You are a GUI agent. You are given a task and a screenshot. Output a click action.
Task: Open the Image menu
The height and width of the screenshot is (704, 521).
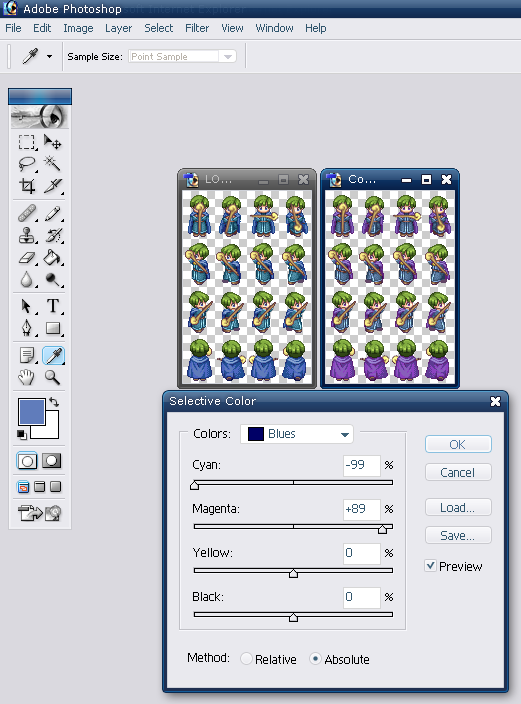[x=78, y=28]
